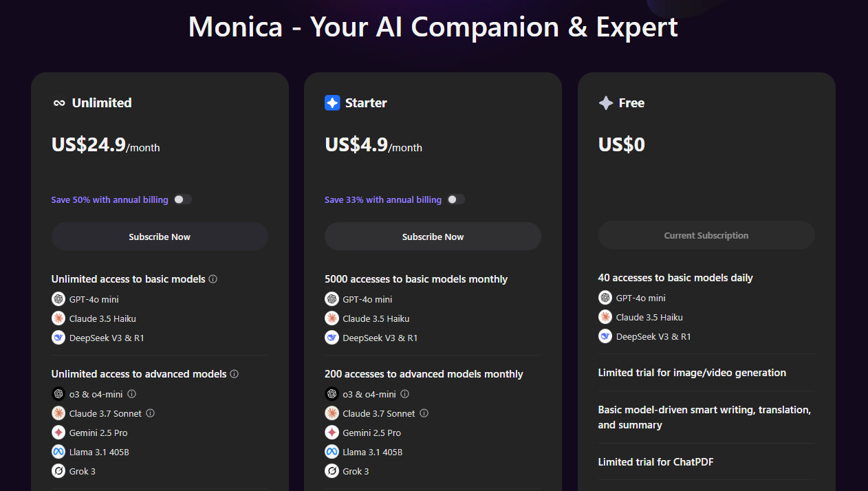
Task: Click the US$0 price
Action: (x=622, y=144)
